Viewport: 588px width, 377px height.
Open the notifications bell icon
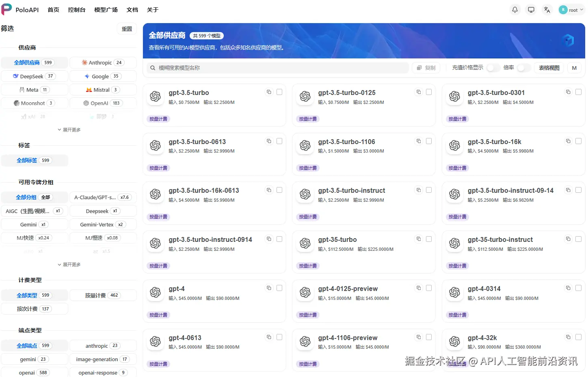[515, 10]
